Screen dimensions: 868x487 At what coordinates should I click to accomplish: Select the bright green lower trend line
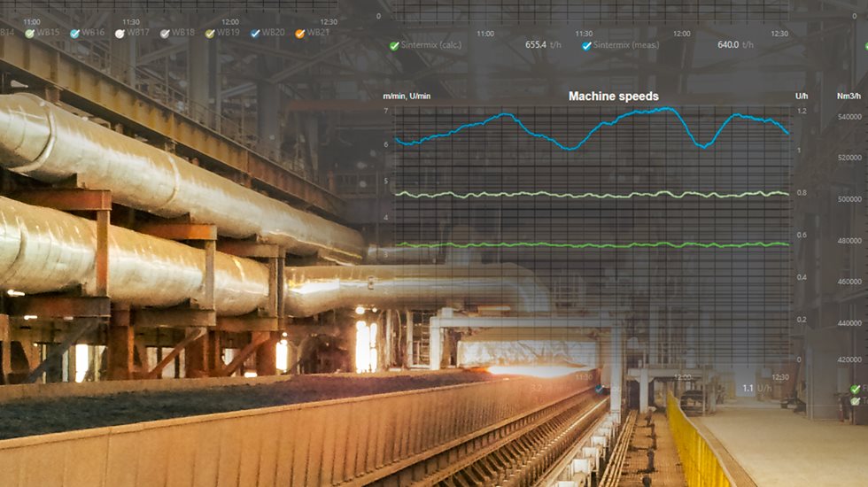click(x=531, y=244)
